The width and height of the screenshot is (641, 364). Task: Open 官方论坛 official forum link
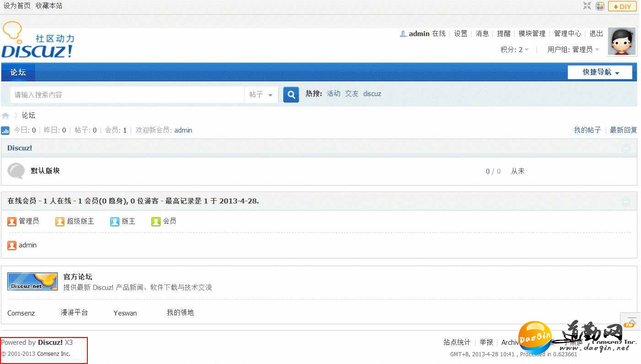pyautogui.click(x=78, y=277)
